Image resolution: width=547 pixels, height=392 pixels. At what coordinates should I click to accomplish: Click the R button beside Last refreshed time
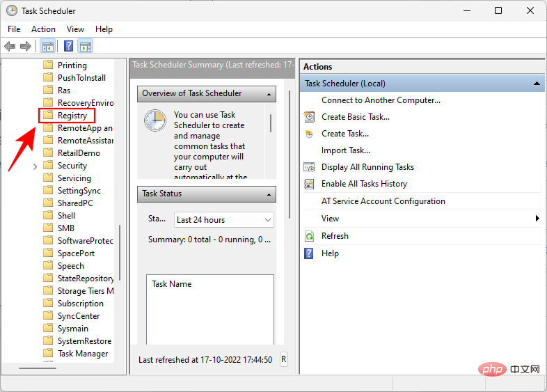pyautogui.click(x=284, y=359)
